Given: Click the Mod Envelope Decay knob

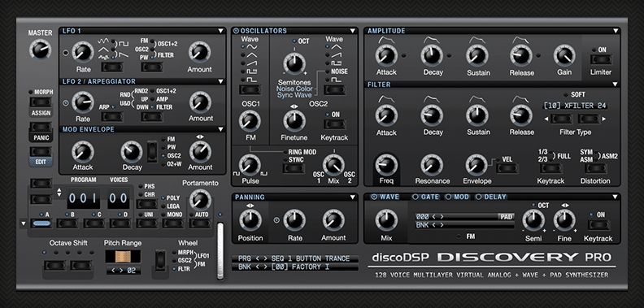Looking at the screenshot, I should coord(132,151).
